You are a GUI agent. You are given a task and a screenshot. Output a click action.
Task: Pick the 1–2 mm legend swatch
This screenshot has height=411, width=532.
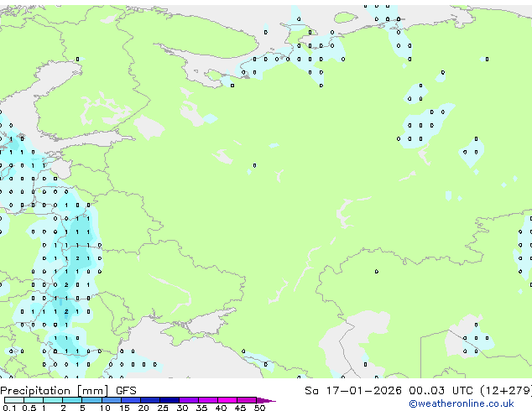tap(53, 400)
